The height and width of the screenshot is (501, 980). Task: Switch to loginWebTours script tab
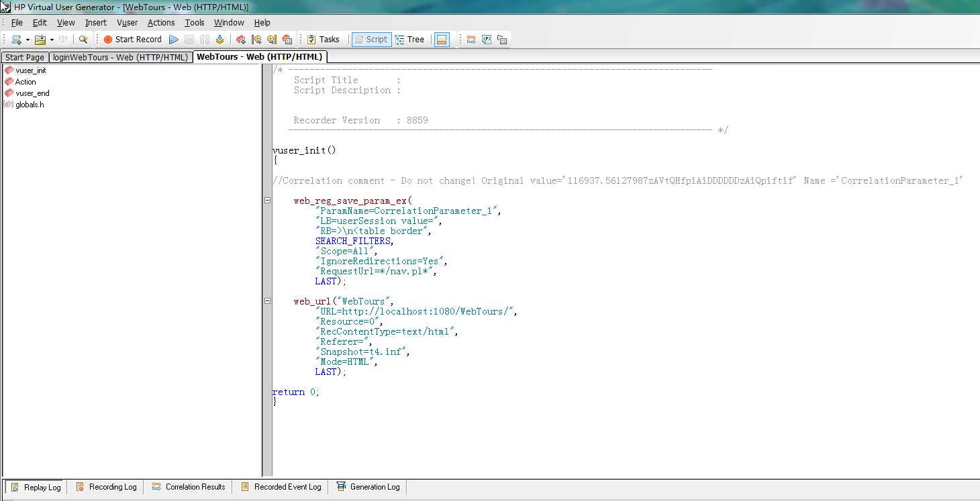(120, 57)
